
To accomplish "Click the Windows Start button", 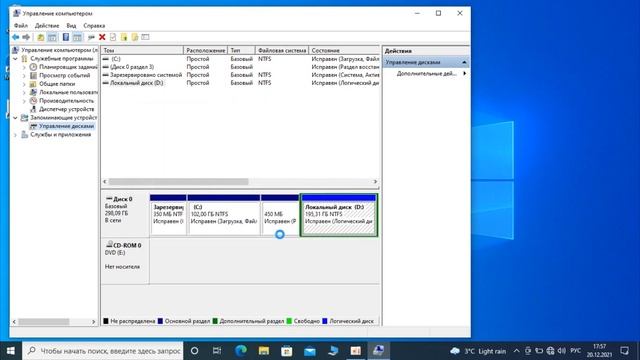I will point(11,351).
